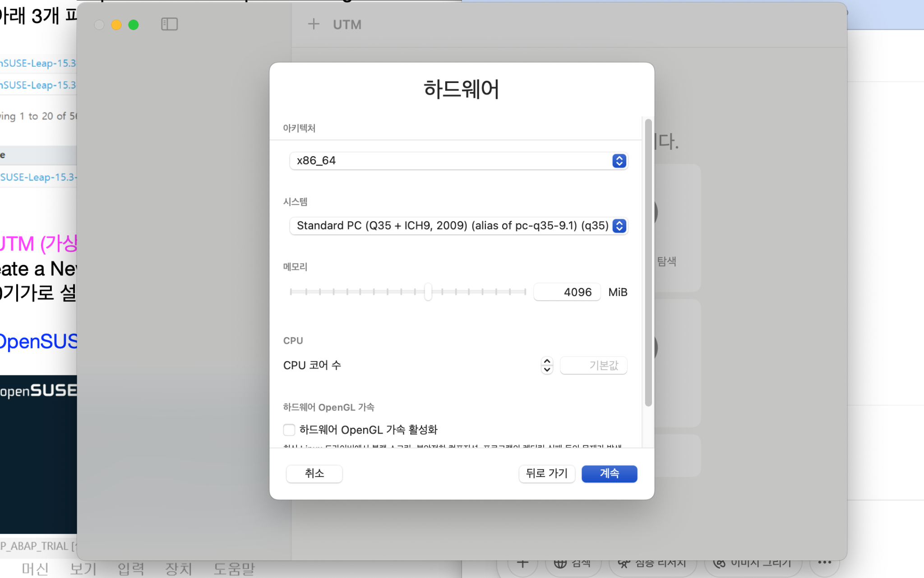Image resolution: width=924 pixels, height=578 pixels.
Task: Open the 장치 menu at the bottom
Action: (x=179, y=569)
